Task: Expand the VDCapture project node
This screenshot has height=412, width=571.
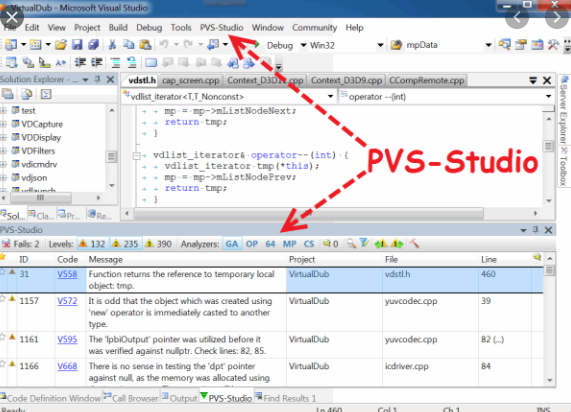Action: [x=3, y=124]
